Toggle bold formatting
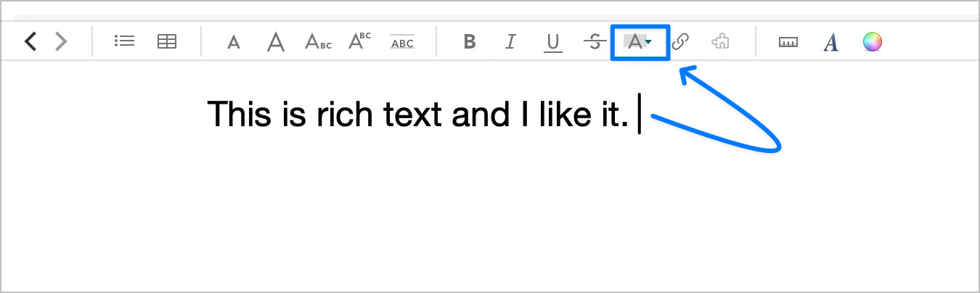The image size is (980, 293). tap(470, 42)
